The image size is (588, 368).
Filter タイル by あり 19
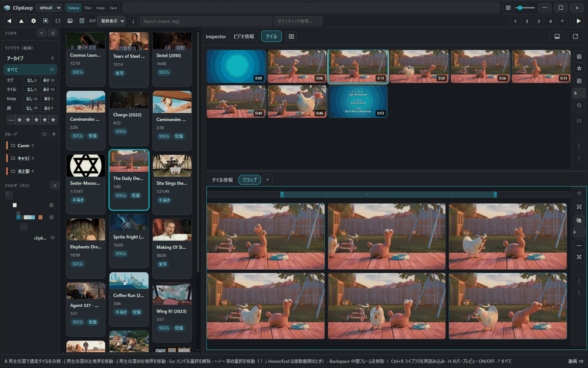(x=49, y=89)
